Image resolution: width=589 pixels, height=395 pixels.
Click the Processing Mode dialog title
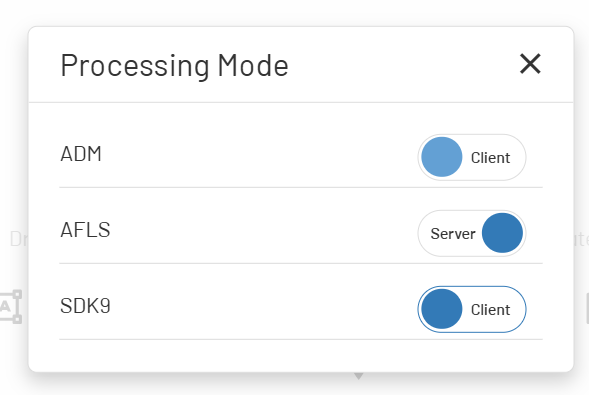(x=174, y=66)
